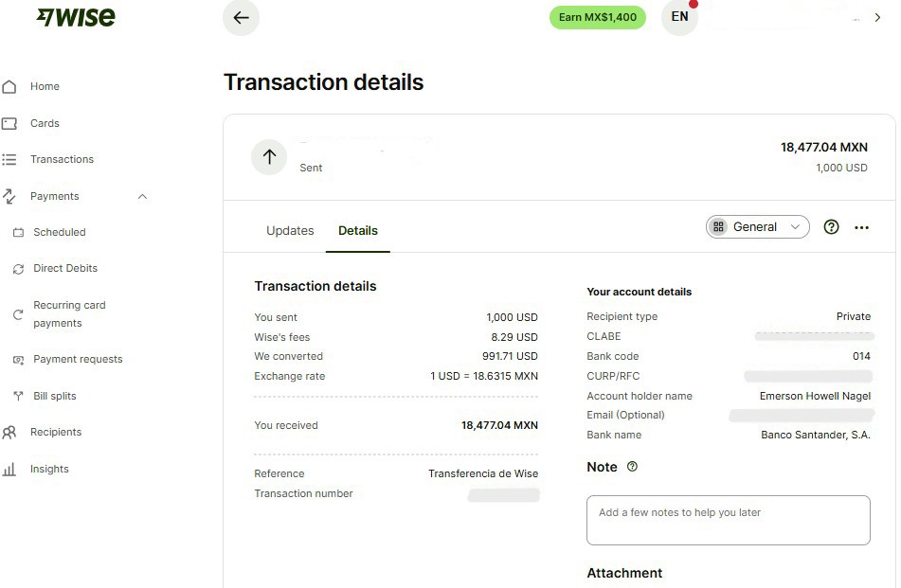
Task: Open the three-dot more options menu
Action: pyautogui.click(x=861, y=228)
